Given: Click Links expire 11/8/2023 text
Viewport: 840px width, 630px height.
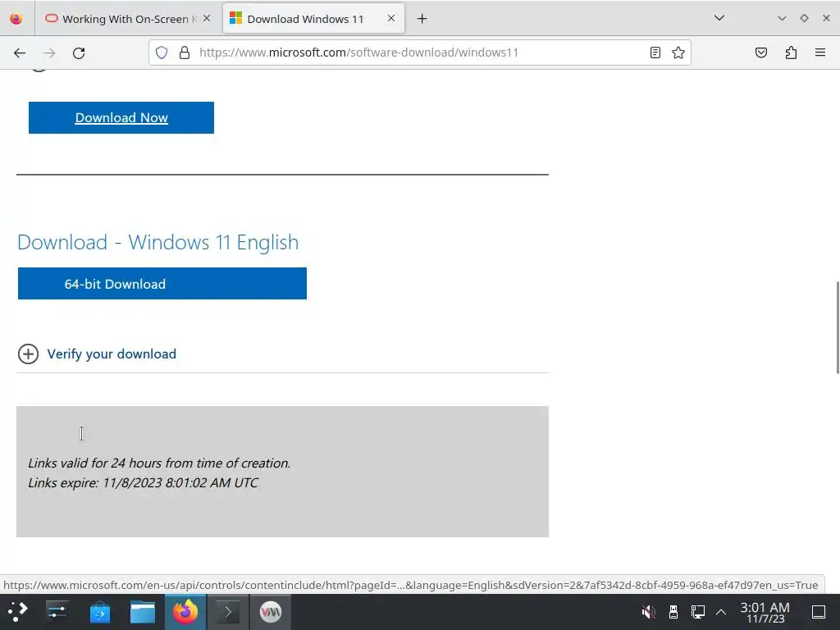Looking at the screenshot, I should (x=143, y=482).
